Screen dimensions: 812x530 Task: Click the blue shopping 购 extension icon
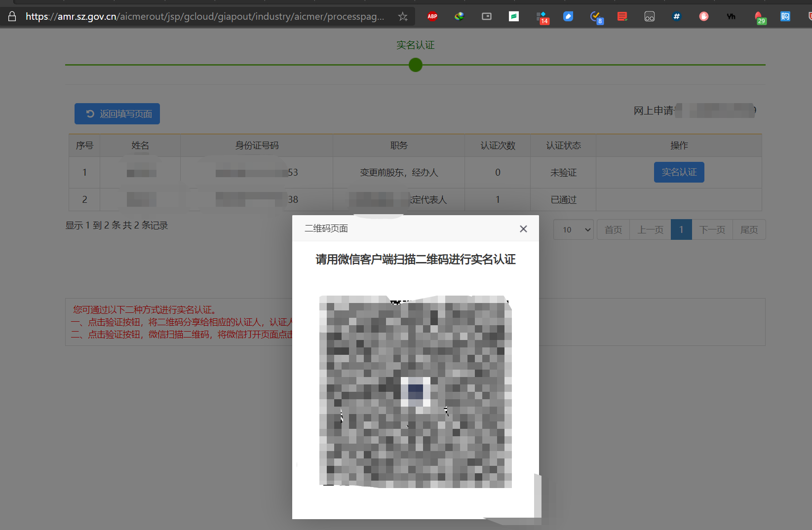tap(785, 16)
